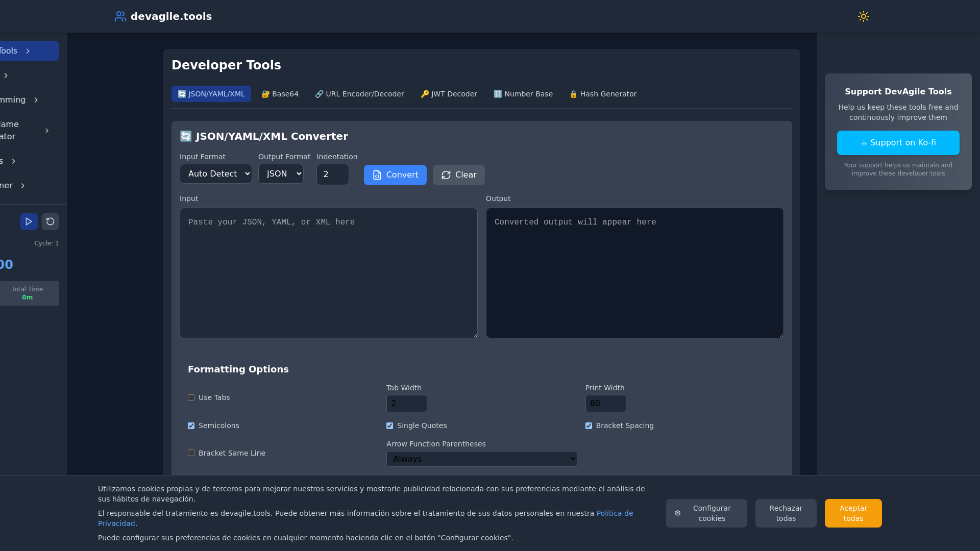Click the Formatting Options heading
Screen dimensions: 980x551
(x=238, y=369)
